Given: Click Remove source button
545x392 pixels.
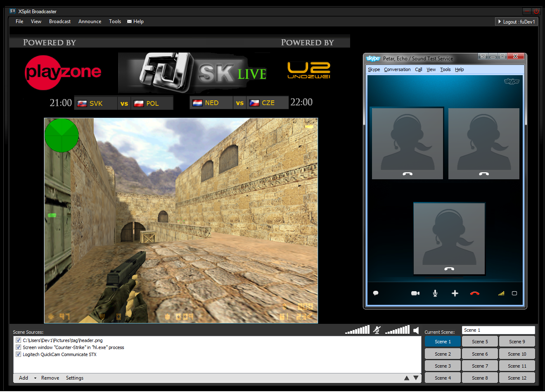Looking at the screenshot, I should (50, 378).
